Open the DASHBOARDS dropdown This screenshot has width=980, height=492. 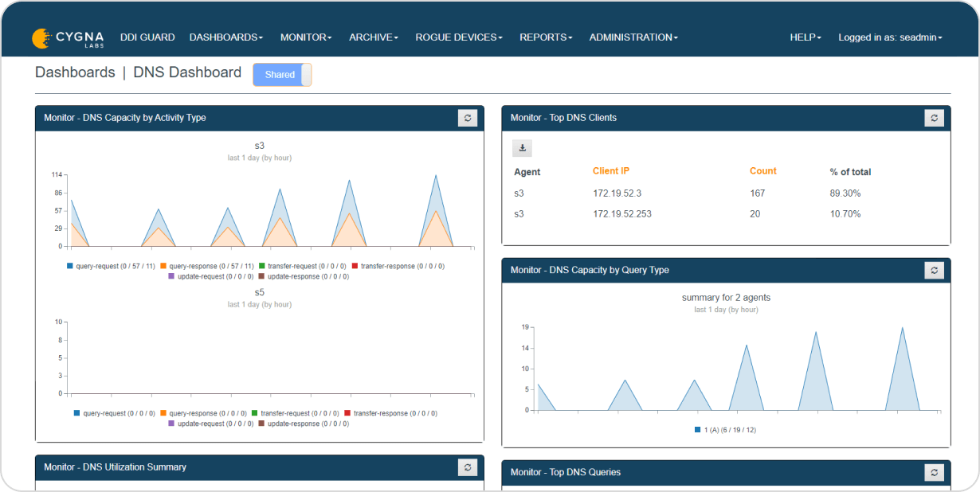pos(225,37)
